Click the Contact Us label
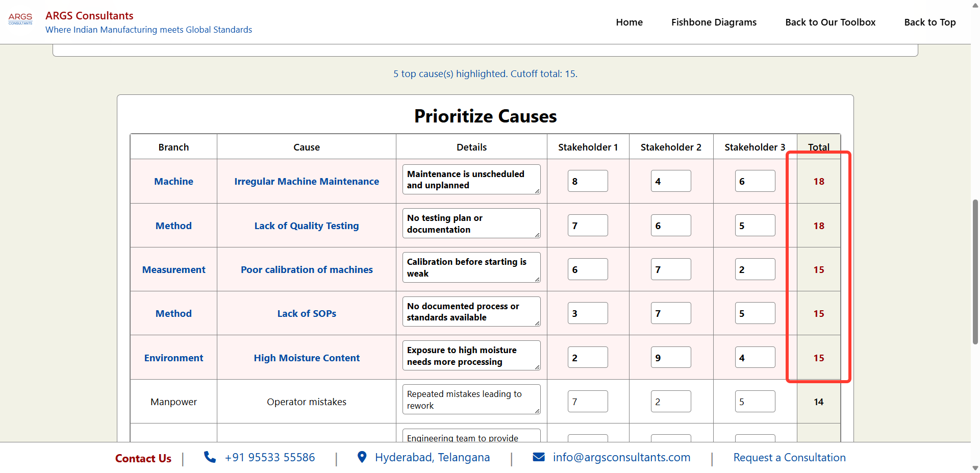Viewport: 980px width, 473px height. (x=143, y=458)
